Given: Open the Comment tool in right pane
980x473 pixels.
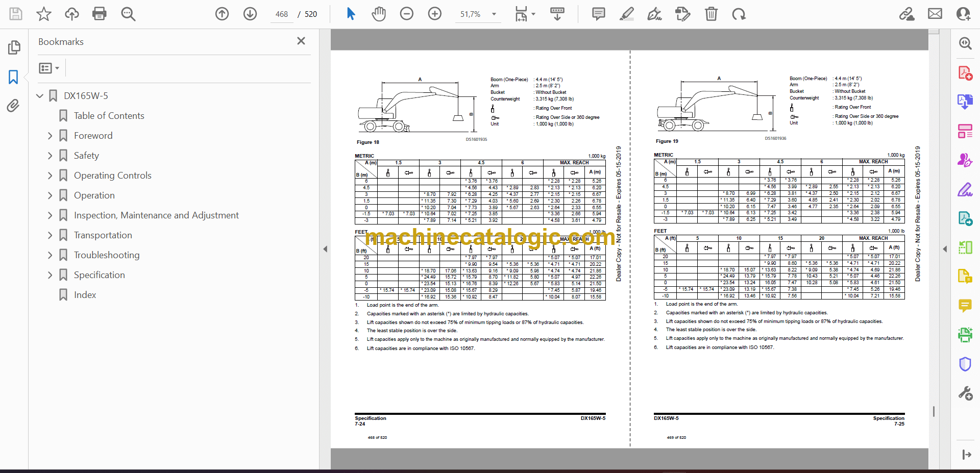Looking at the screenshot, I should (965, 306).
